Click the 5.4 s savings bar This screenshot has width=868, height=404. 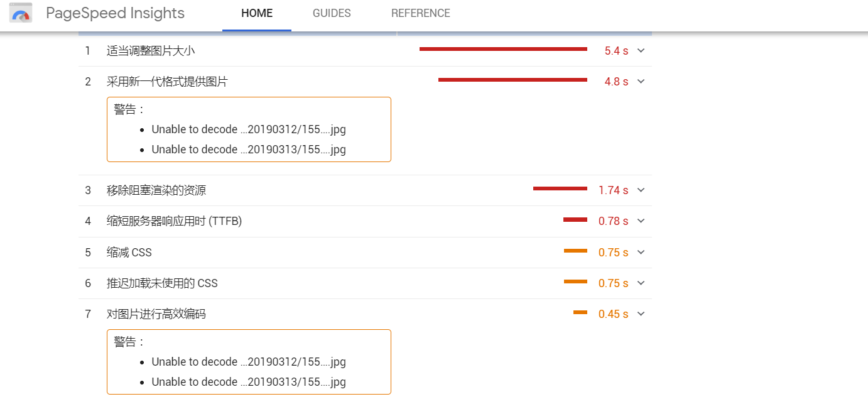point(503,49)
